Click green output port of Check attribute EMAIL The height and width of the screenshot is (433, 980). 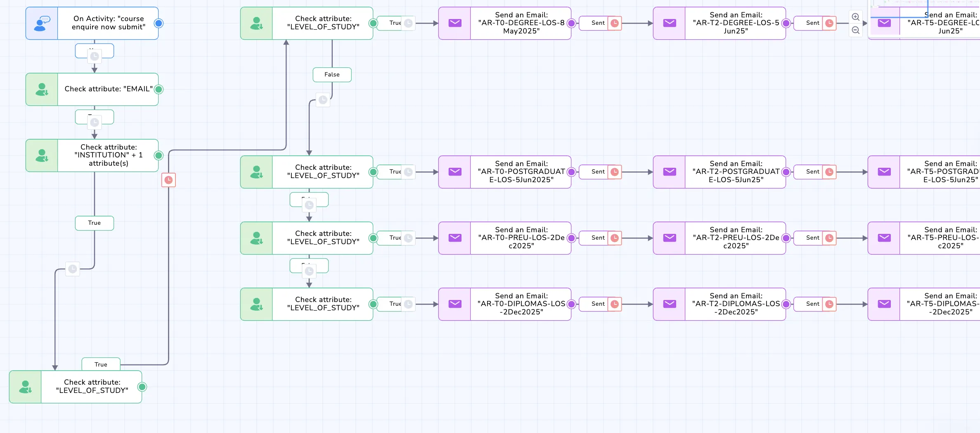pos(159,89)
